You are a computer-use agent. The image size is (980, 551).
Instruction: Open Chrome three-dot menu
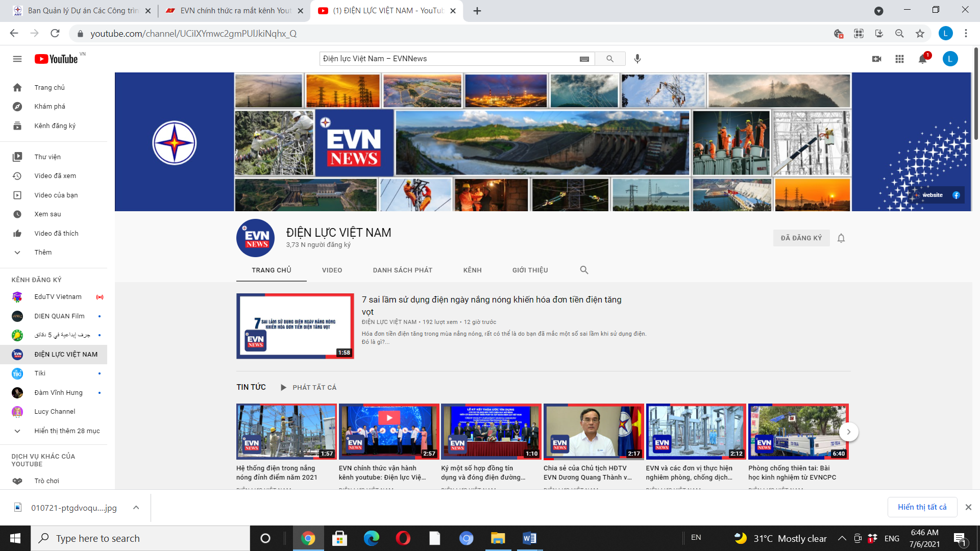[x=966, y=34]
